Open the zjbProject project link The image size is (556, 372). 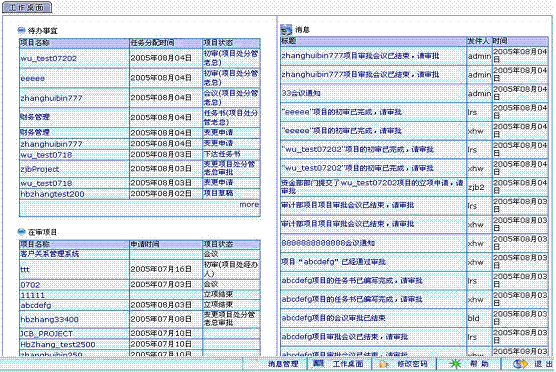tap(40, 169)
